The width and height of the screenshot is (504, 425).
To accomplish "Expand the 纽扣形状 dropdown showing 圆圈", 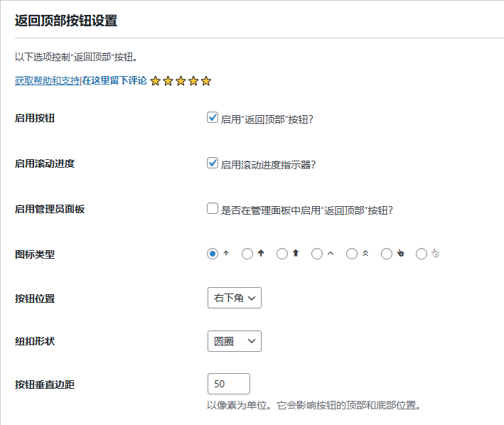I will (234, 341).
